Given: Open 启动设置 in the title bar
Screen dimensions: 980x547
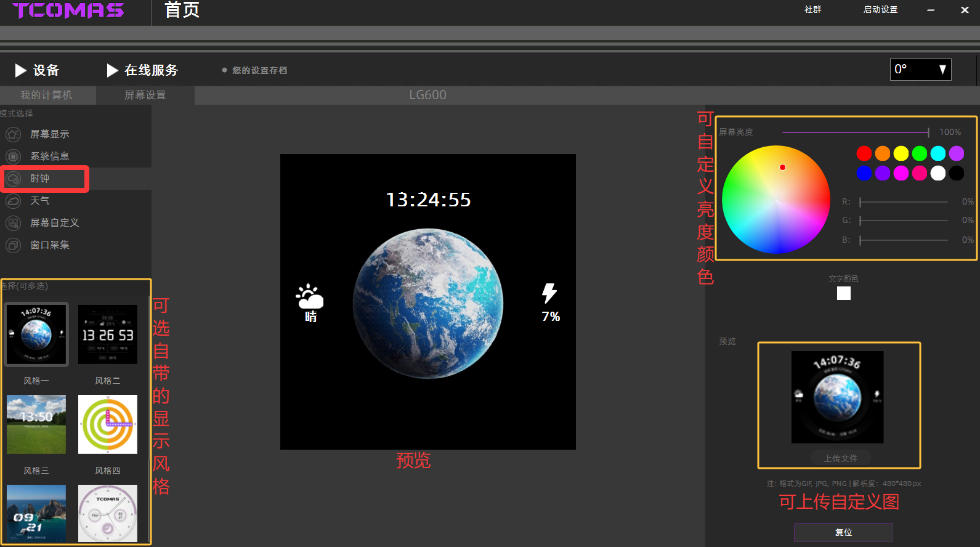Looking at the screenshot, I should click(880, 10).
